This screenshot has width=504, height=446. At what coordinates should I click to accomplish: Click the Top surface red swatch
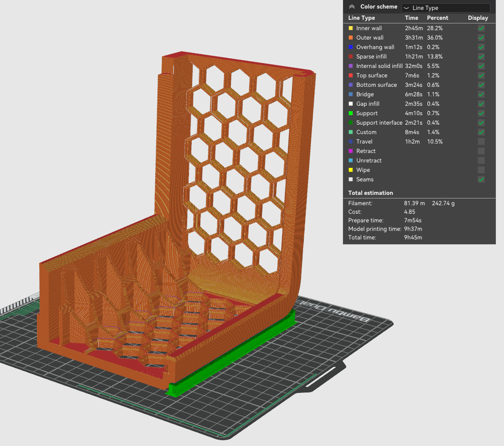coord(351,76)
